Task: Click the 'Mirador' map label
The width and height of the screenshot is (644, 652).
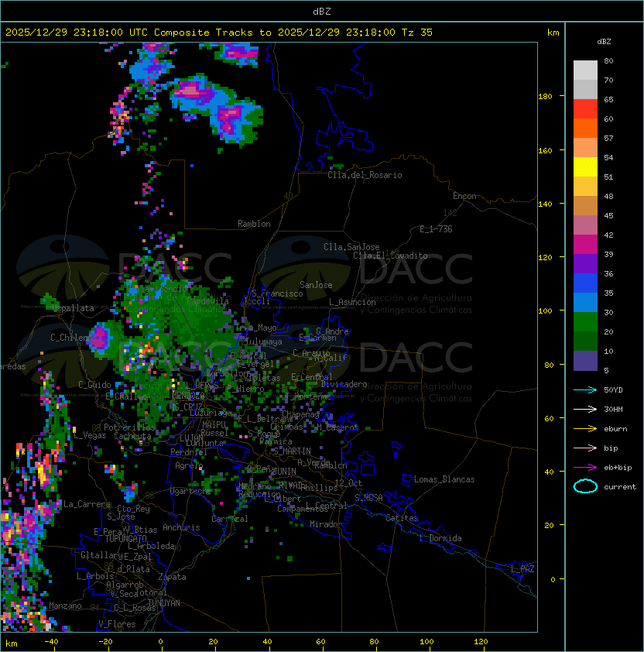Action: point(327,524)
